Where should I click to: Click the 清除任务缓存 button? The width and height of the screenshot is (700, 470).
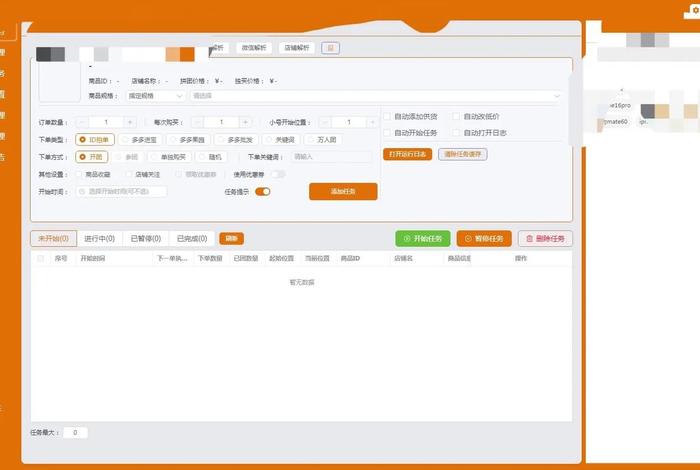(462, 154)
